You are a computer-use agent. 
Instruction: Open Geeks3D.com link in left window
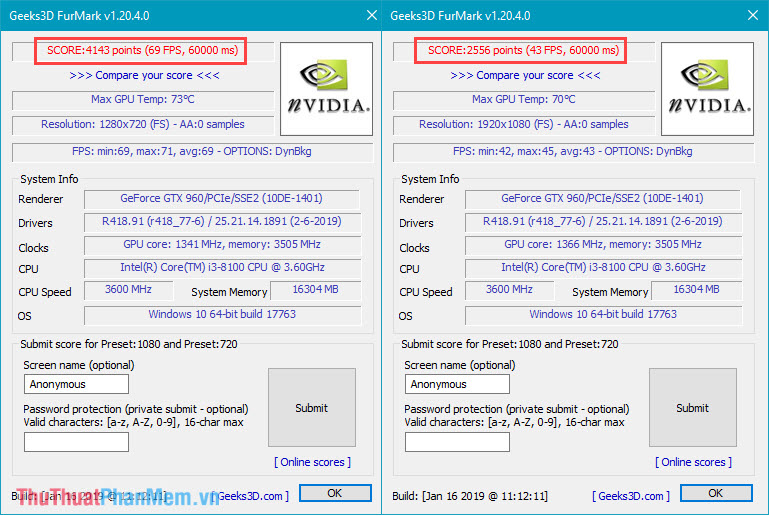pyautogui.click(x=250, y=496)
